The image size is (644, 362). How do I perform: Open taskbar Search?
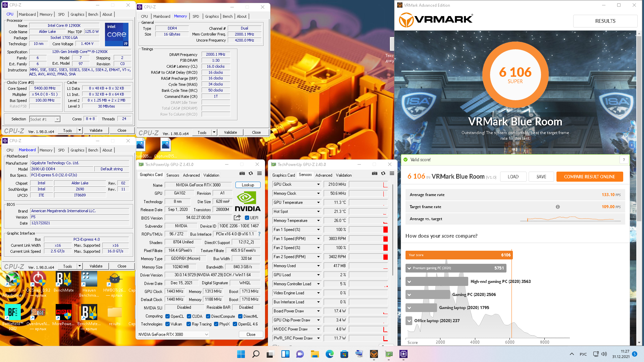(256, 354)
